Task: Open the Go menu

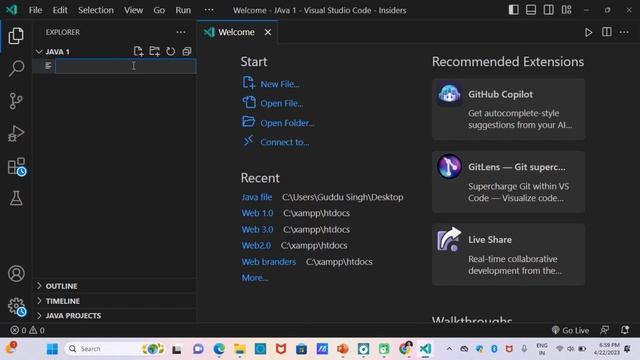Action: click(159, 10)
